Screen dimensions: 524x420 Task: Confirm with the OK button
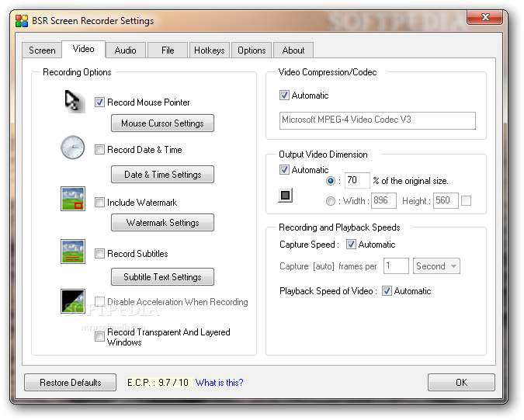461,382
